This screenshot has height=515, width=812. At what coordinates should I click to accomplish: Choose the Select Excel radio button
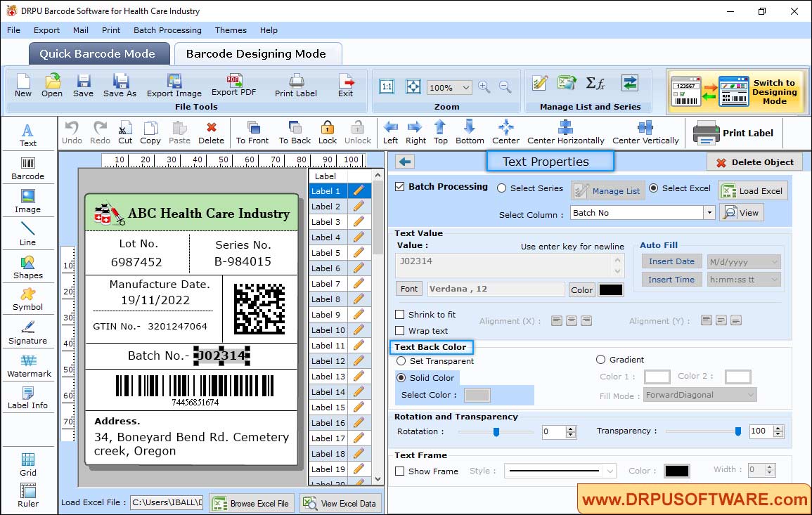click(654, 188)
